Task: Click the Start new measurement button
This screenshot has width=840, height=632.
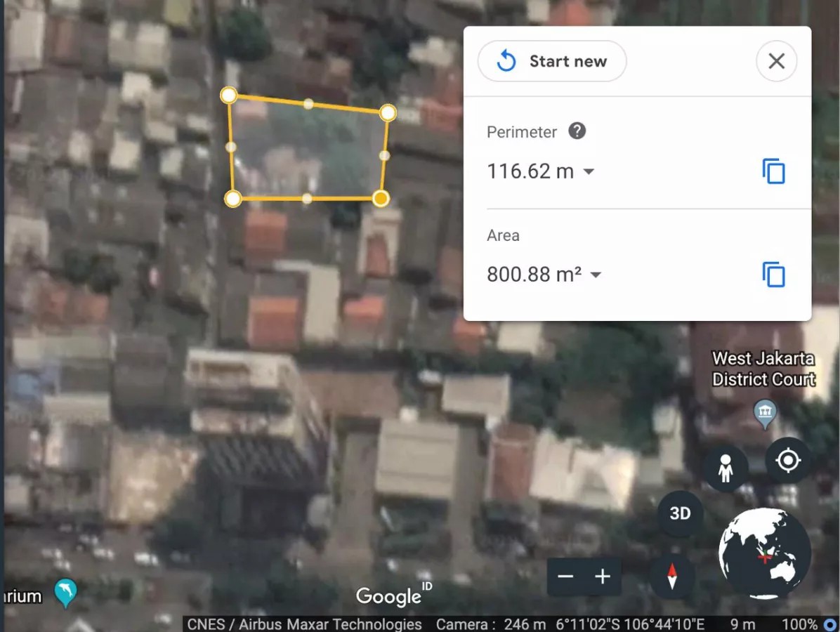Action: pyautogui.click(x=552, y=62)
